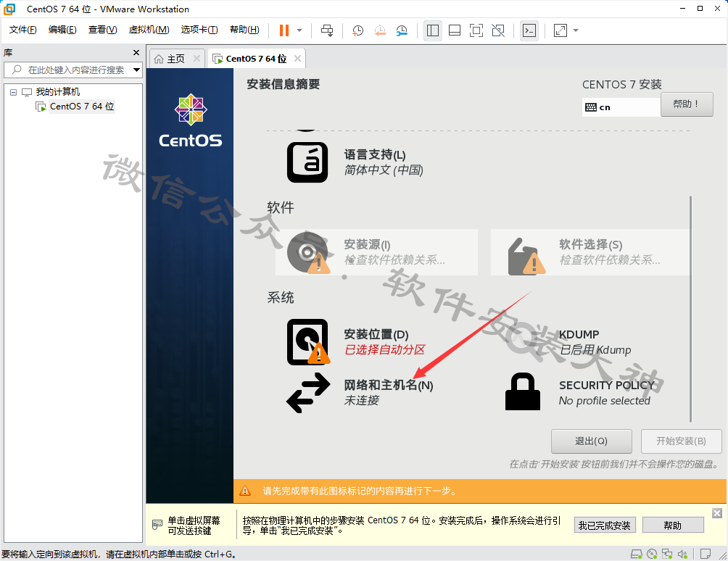Click the orange warning triangle icon
Viewport: 728px width, 561px height.
244,491
